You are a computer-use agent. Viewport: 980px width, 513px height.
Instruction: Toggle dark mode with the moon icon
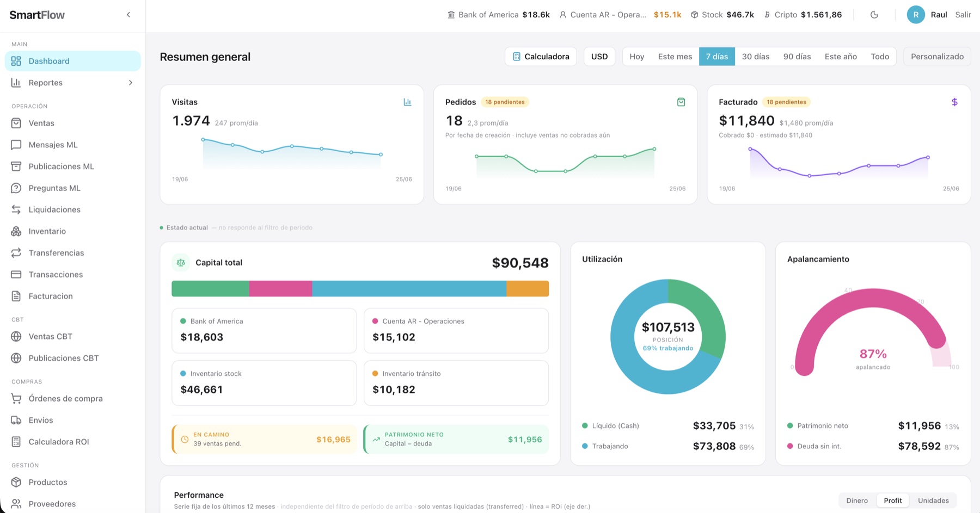tap(874, 15)
